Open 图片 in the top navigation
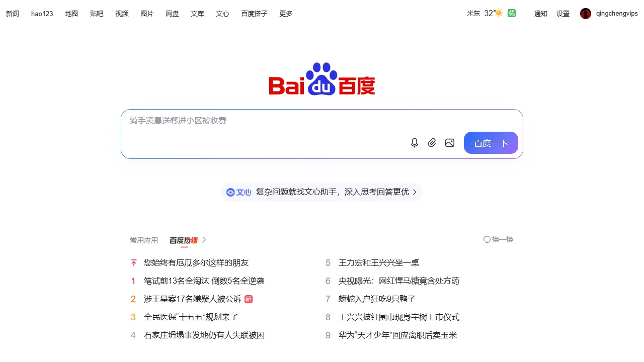Image resolution: width=644 pixels, height=362 pixels. point(147,14)
